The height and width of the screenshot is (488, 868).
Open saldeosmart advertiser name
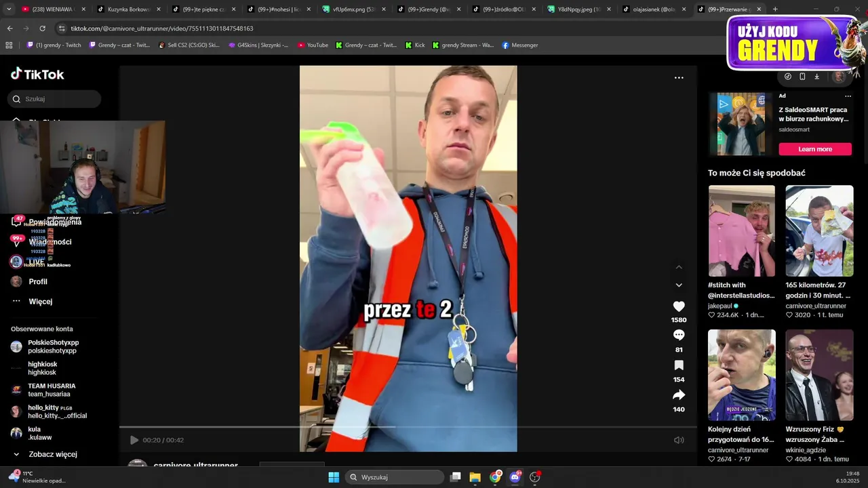tap(794, 129)
